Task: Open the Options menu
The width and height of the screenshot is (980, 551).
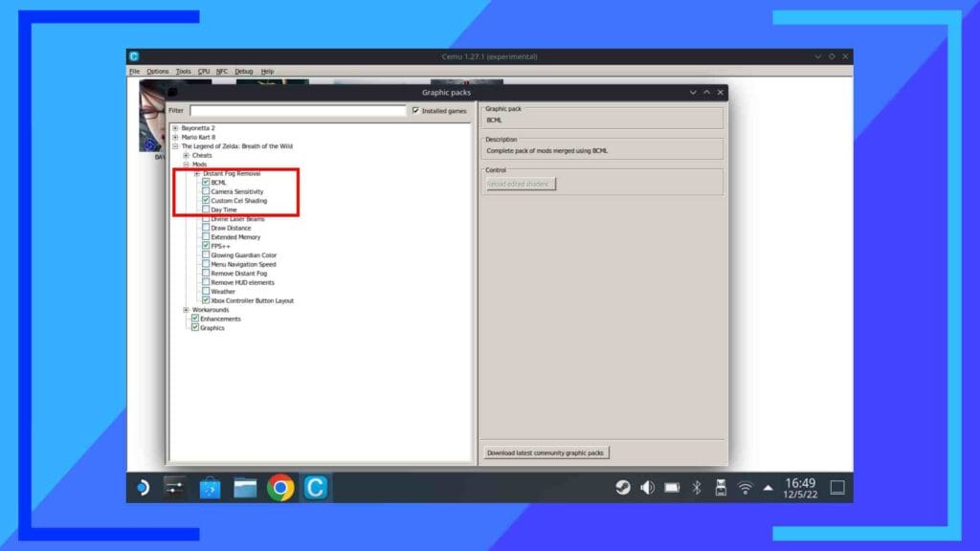Action: 158,71
